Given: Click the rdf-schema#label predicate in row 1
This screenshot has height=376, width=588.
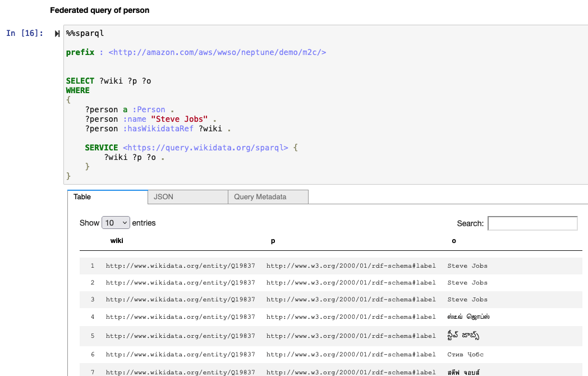Looking at the screenshot, I should click(352, 265).
